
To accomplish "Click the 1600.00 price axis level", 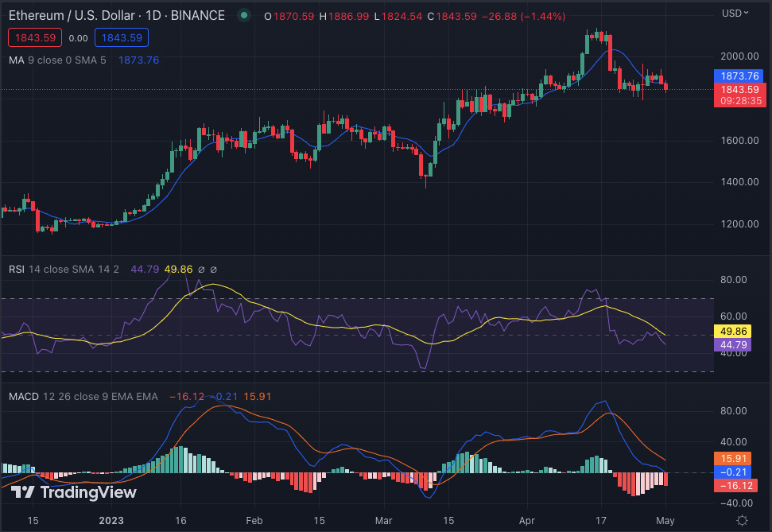I will [x=739, y=141].
